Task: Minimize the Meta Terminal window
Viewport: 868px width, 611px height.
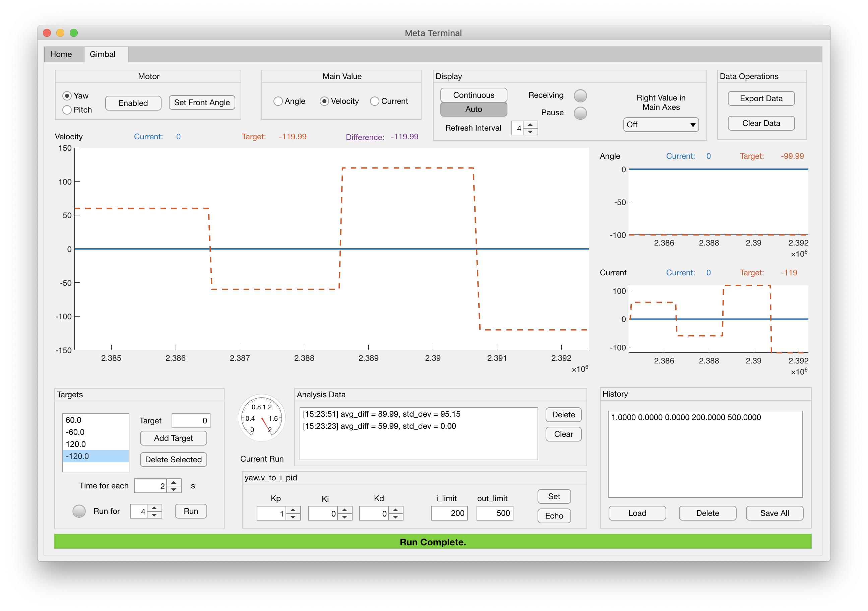Action: 60,33
